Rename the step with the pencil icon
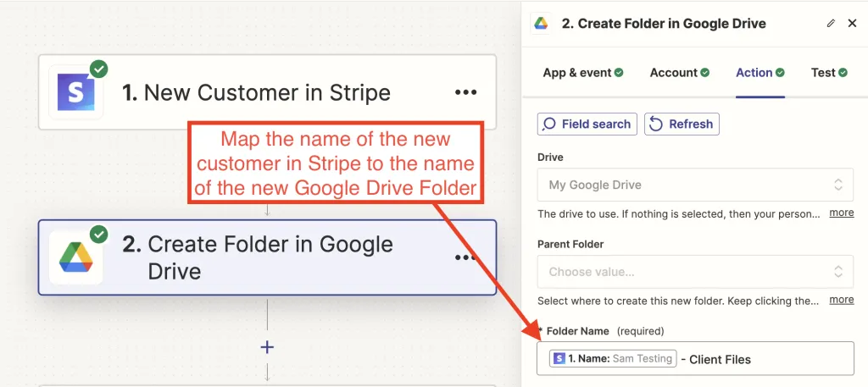The height and width of the screenshot is (387, 868). tap(831, 23)
